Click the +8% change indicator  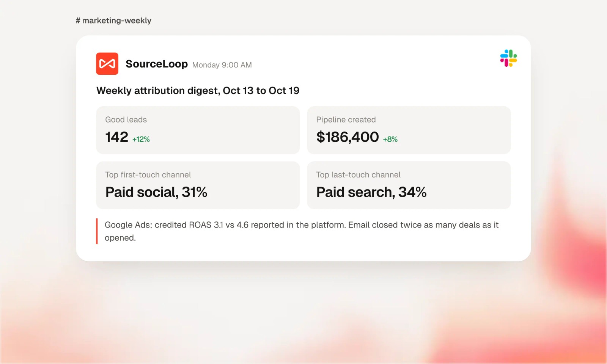coord(390,139)
